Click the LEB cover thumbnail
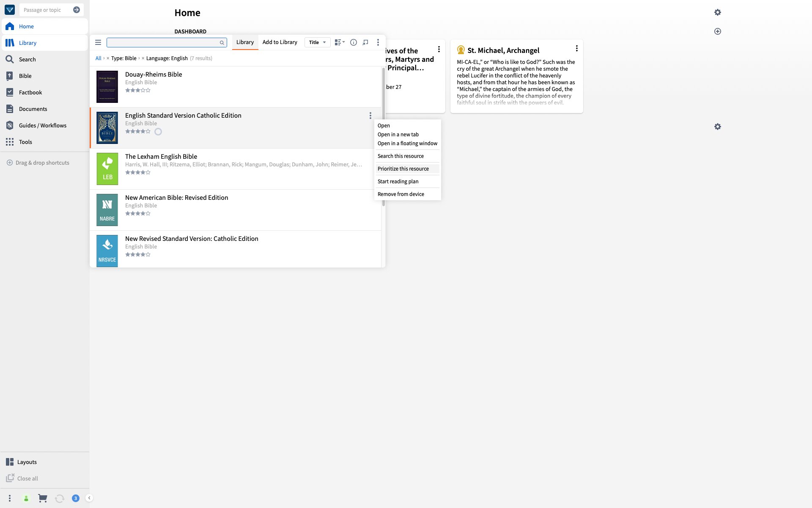 point(107,169)
